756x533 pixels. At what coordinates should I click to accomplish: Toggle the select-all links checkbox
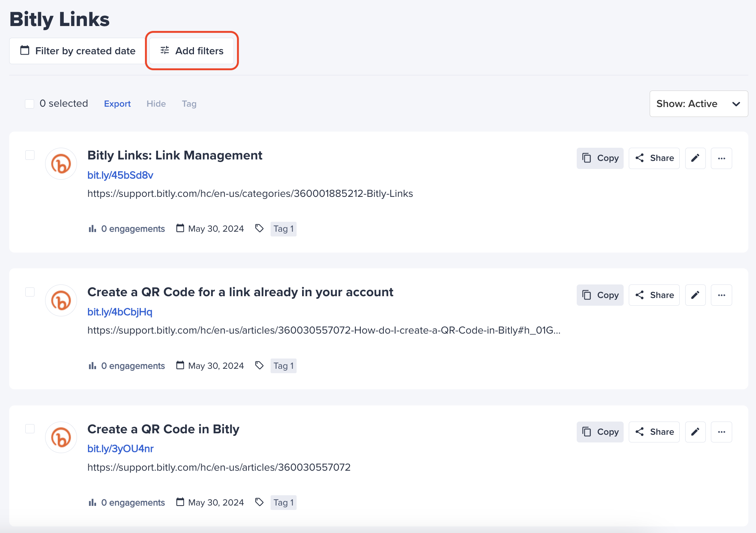[30, 104]
